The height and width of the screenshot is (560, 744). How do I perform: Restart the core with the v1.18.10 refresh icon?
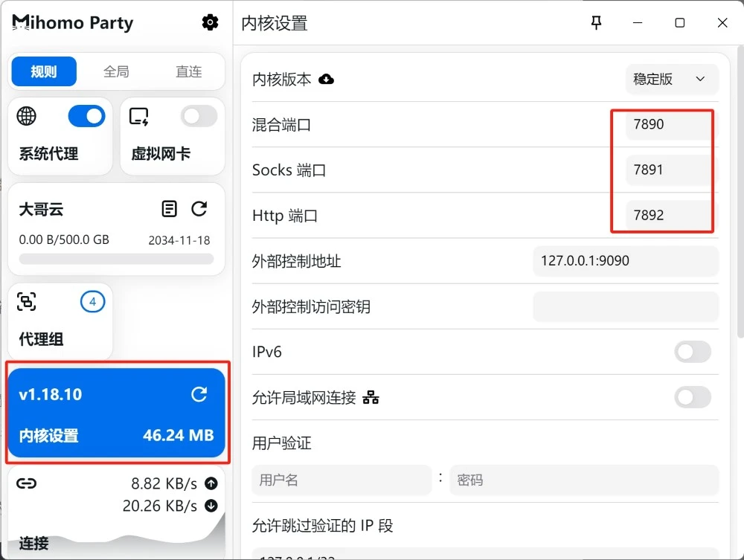pyautogui.click(x=199, y=394)
